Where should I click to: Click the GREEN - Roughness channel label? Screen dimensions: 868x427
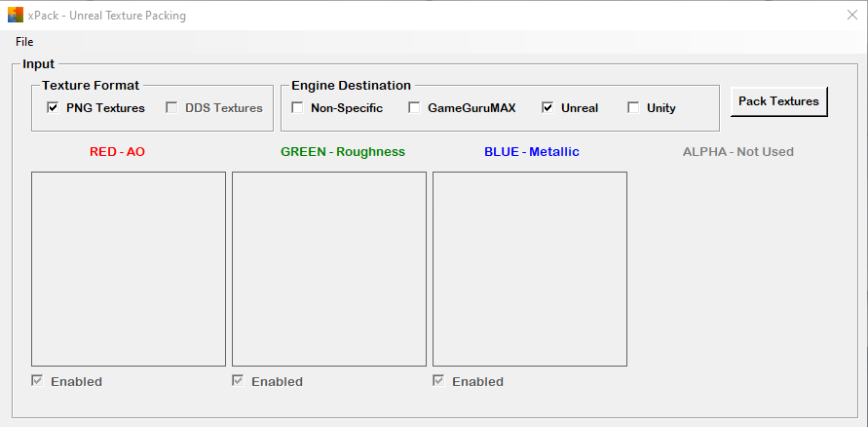[343, 152]
